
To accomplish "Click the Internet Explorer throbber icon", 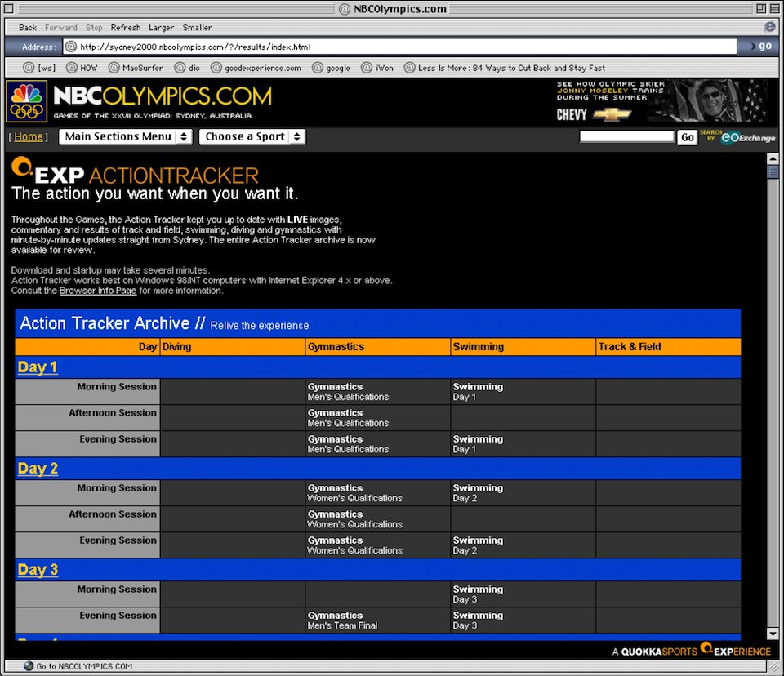I will pyautogui.click(x=770, y=27).
